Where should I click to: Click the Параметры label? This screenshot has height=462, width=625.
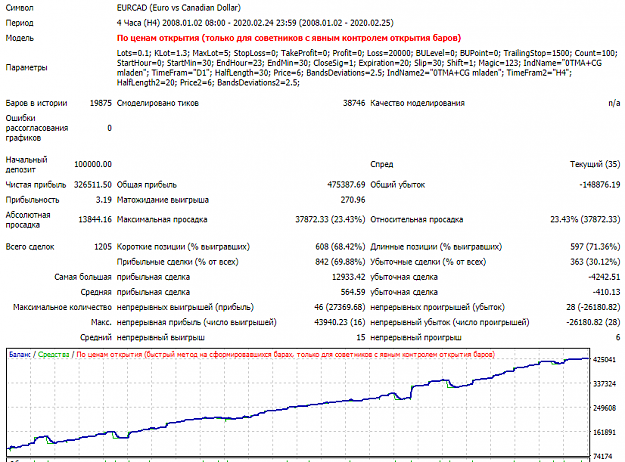(x=26, y=67)
